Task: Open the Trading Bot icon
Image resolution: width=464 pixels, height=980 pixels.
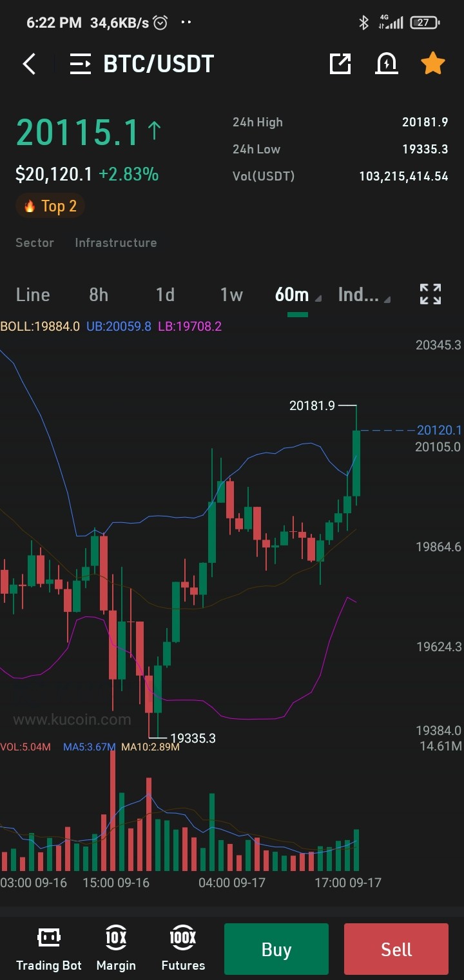Action: [49, 949]
